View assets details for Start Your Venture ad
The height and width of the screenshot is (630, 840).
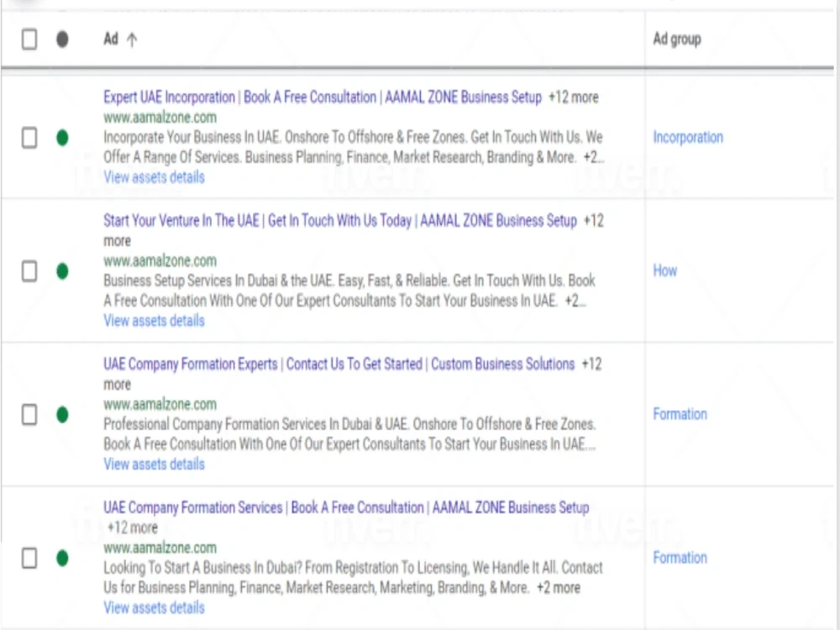155,320
